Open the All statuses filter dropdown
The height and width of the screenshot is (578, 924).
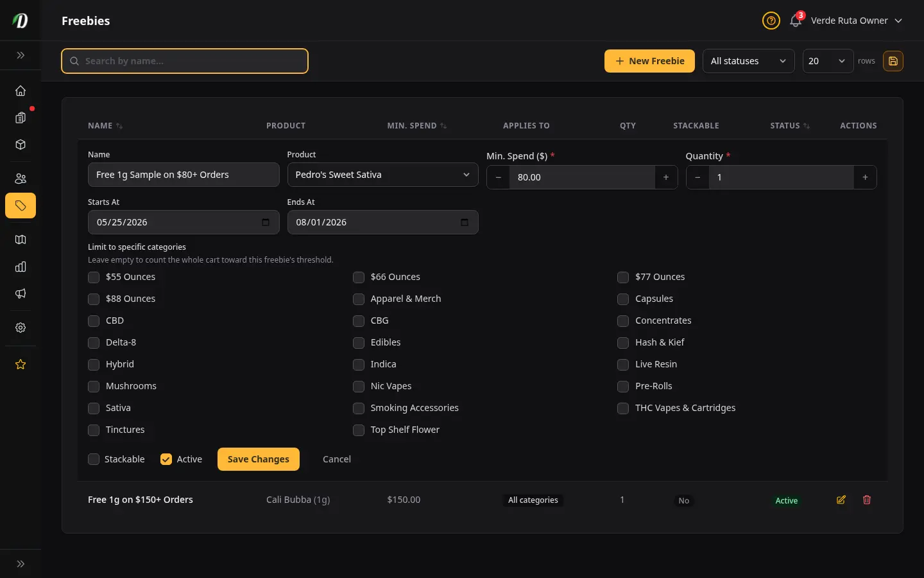748,61
